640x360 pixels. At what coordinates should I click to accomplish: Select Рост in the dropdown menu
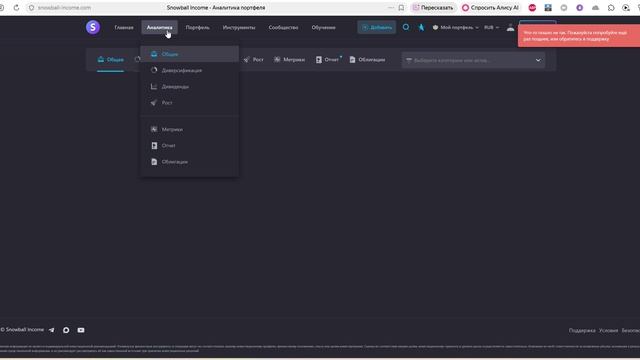tap(190, 103)
